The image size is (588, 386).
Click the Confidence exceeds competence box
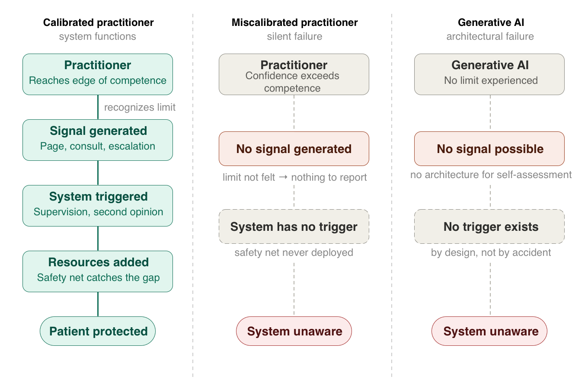tap(294, 74)
